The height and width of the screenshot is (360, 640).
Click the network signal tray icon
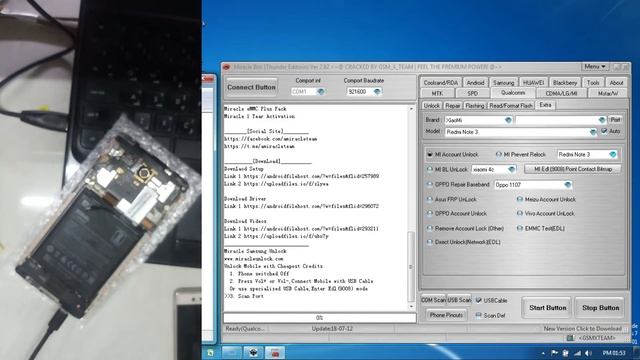577,353
